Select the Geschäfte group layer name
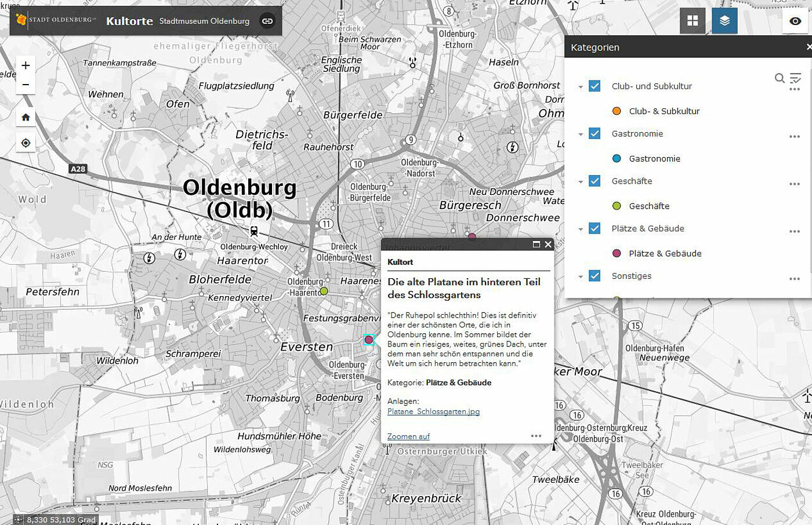Screen dimensions: 812x525 click(632, 181)
